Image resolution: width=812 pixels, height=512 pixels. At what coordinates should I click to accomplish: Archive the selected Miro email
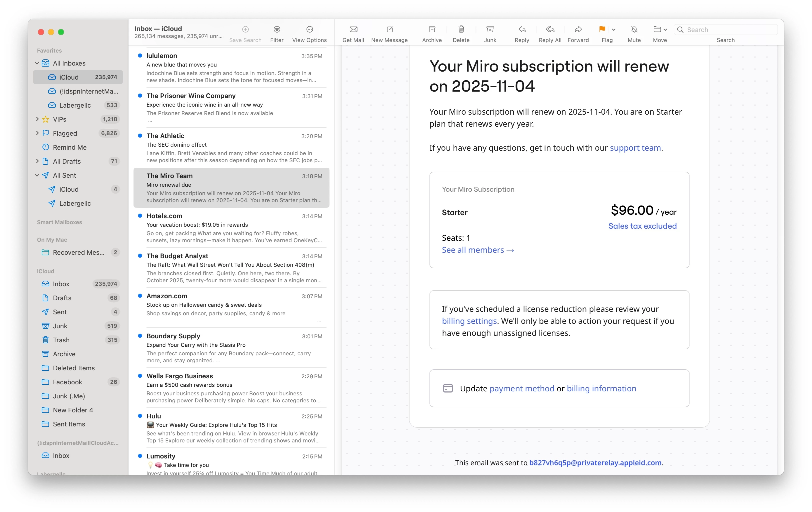[432, 30]
